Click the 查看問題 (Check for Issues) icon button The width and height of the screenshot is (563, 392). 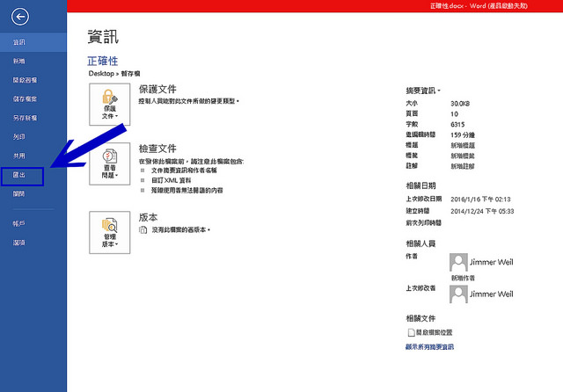[x=110, y=163]
